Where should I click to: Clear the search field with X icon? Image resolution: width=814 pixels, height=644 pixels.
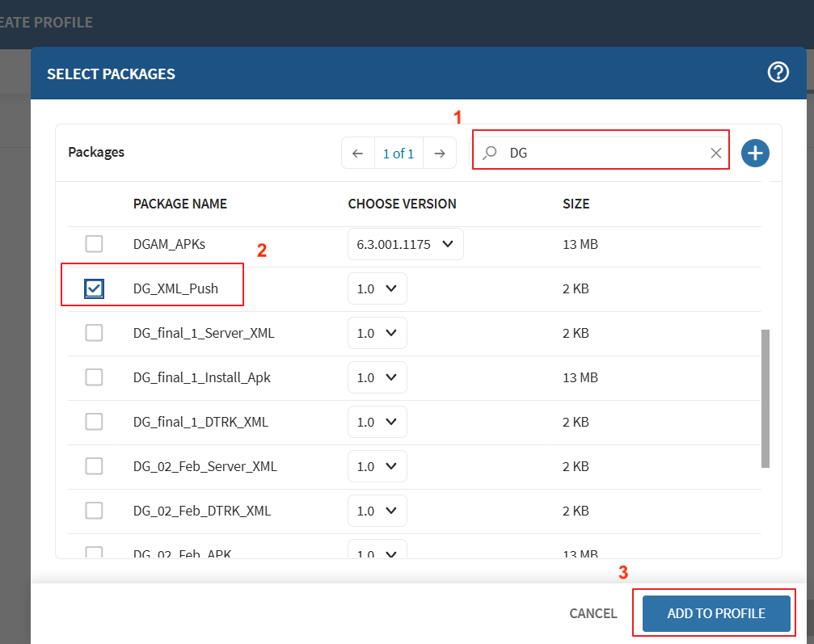(715, 153)
